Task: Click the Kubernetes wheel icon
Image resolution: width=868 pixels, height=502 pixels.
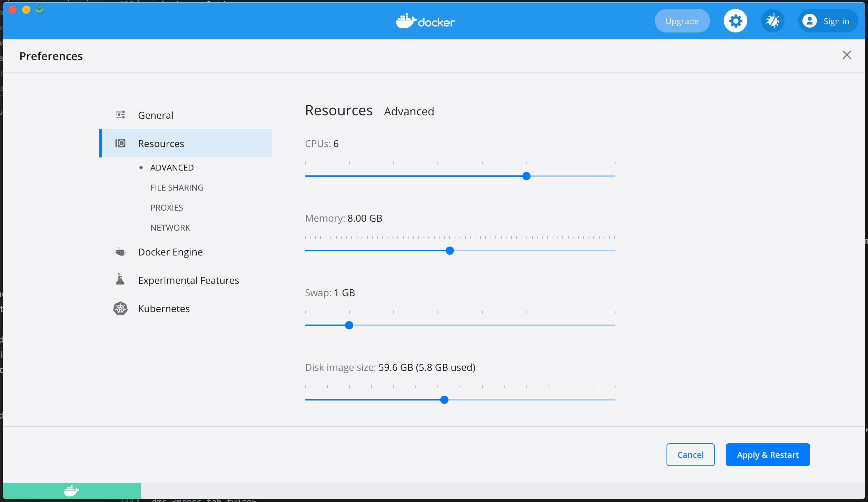Action: (x=120, y=308)
